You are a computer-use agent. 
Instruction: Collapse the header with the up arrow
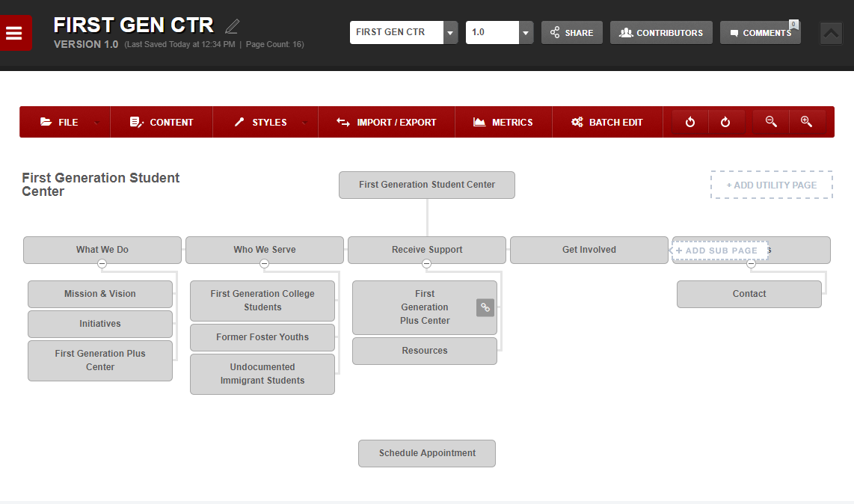tap(831, 33)
